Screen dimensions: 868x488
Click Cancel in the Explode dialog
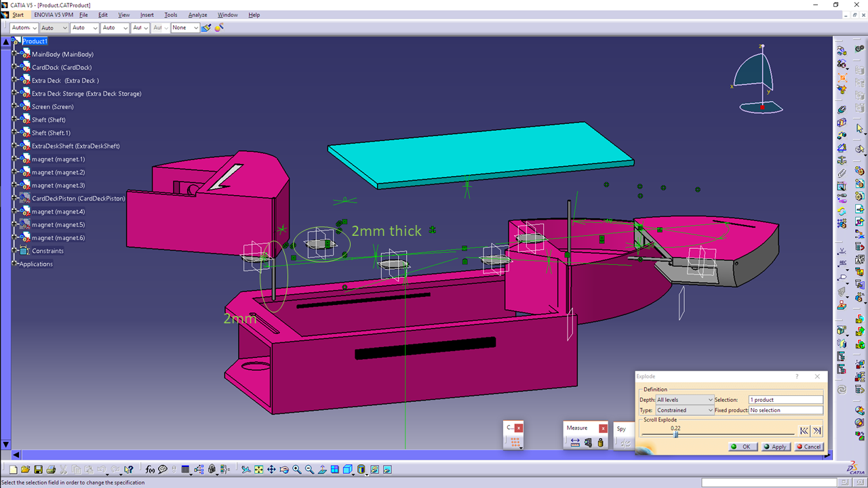click(809, 447)
